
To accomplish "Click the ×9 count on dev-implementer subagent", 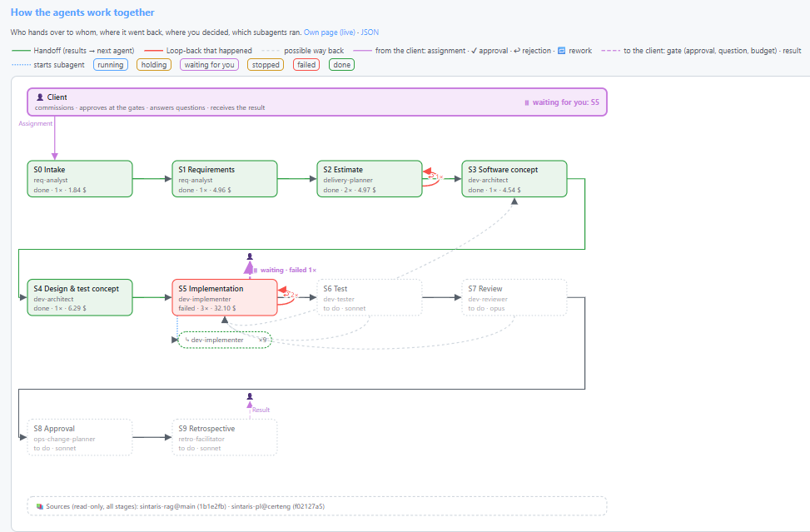I will tap(262, 340).
